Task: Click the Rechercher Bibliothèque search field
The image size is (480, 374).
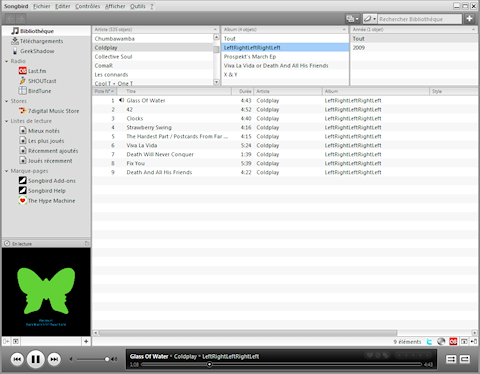Action: click(420, 19)
